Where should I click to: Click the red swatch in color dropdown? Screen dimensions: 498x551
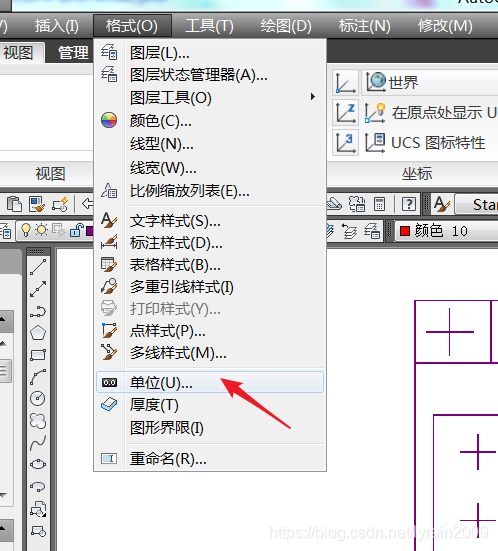[405, 231]
